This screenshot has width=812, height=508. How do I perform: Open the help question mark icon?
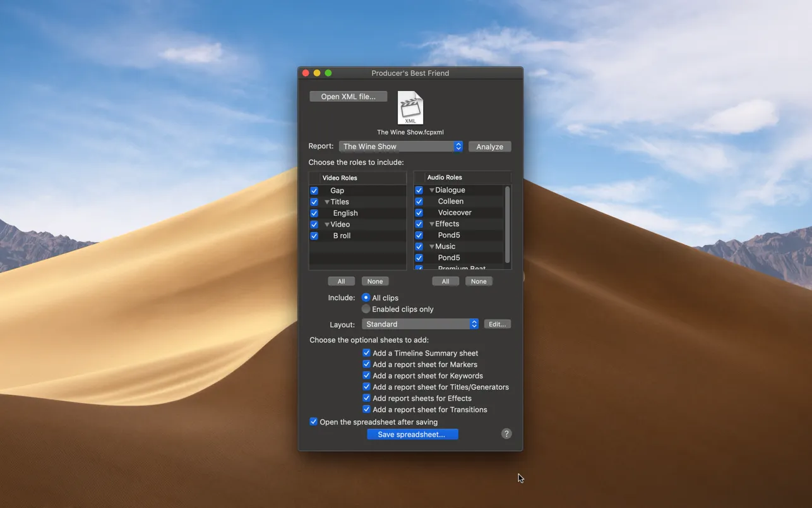[506, 433]
